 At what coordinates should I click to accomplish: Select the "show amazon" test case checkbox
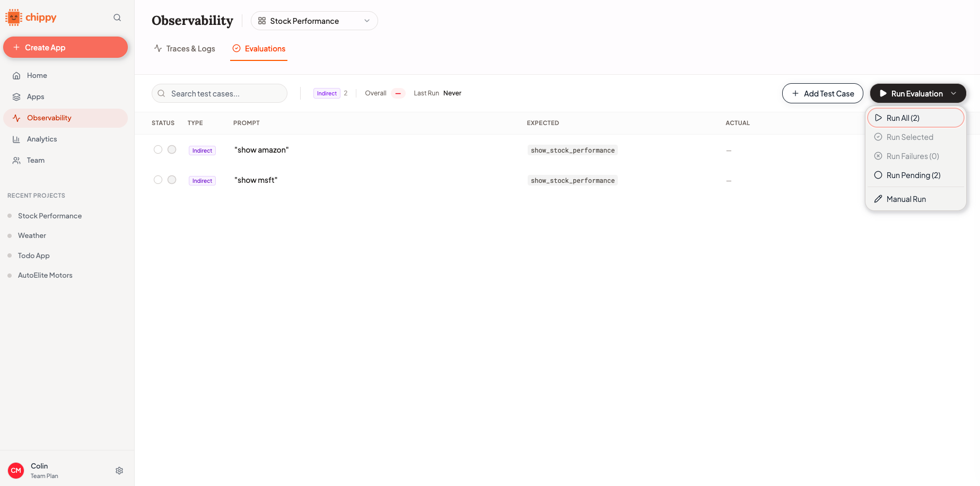(158, 149)
